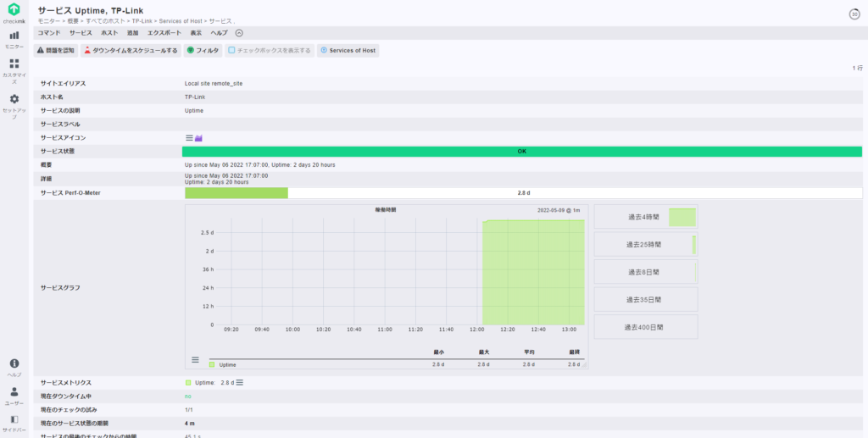Click モニター in the breadcrumb
868x438 pixels.
click(x=49, y=21)
